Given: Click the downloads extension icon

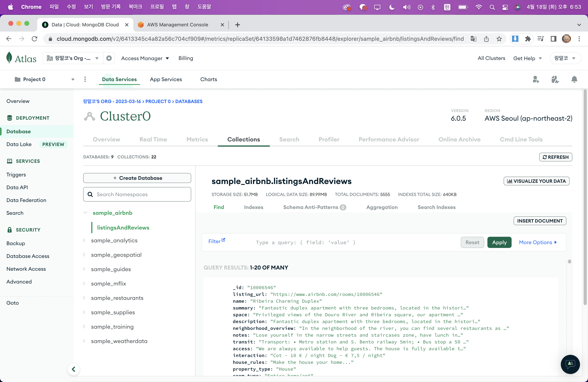Looking at the screenshot, I should coord(515,39).
